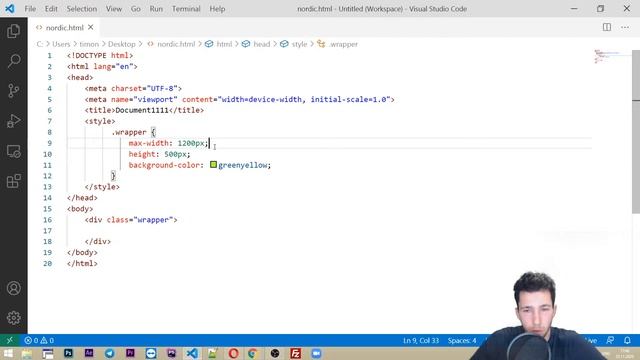Open the Extensions view
Image resolution: width=640 pixels, height=360 pixels.
tap(13, 181)
